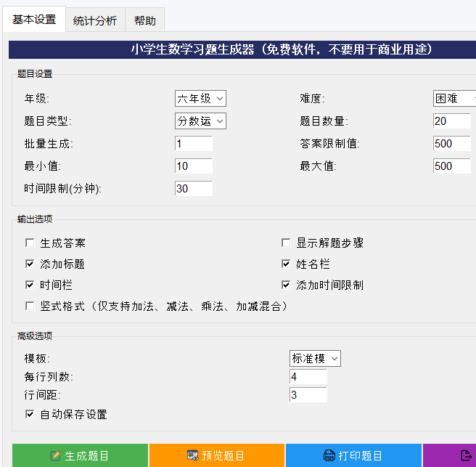Click the 预览题目 button preview icon
Viewport: 476px width, 467px height.
[193, 456]
